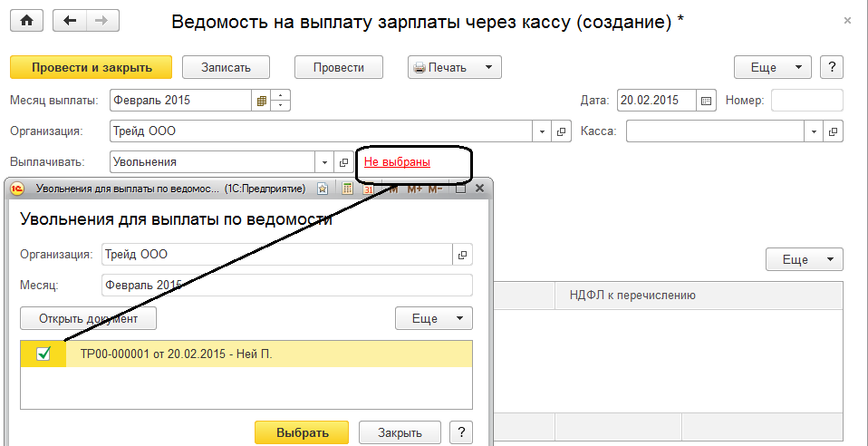The width and height of the screenshot is (868, 446).
Task: Navigate forward with the right arrow
Action: coord(102,21)
